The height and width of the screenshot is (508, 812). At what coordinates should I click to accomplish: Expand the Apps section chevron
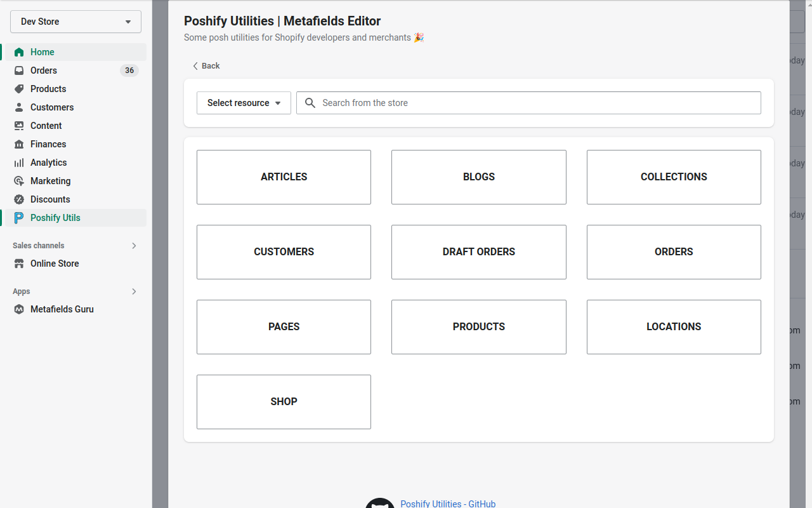[x=134, y=291]
